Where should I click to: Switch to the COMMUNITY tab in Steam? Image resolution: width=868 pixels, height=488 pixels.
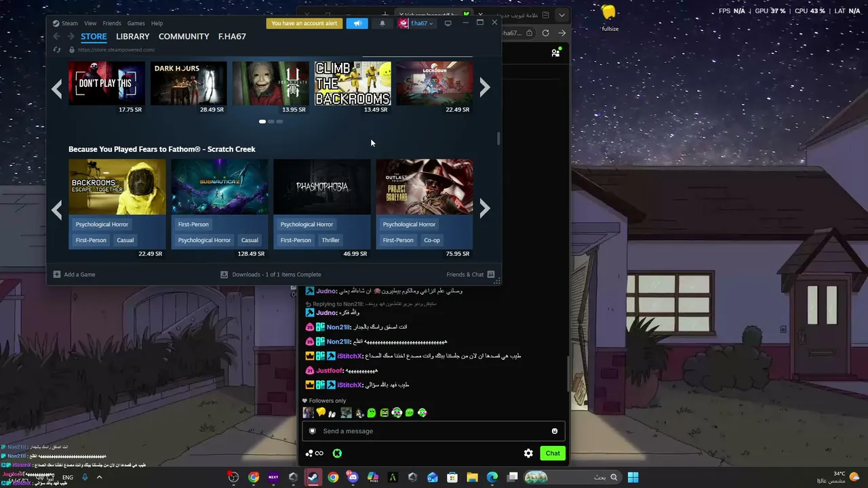click(184, 37)
